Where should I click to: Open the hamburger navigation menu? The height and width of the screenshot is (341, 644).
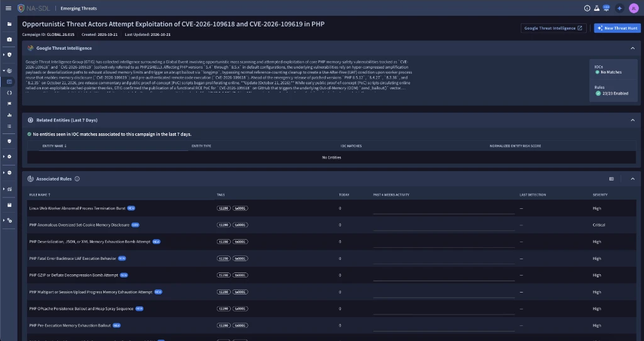[8, 8]
